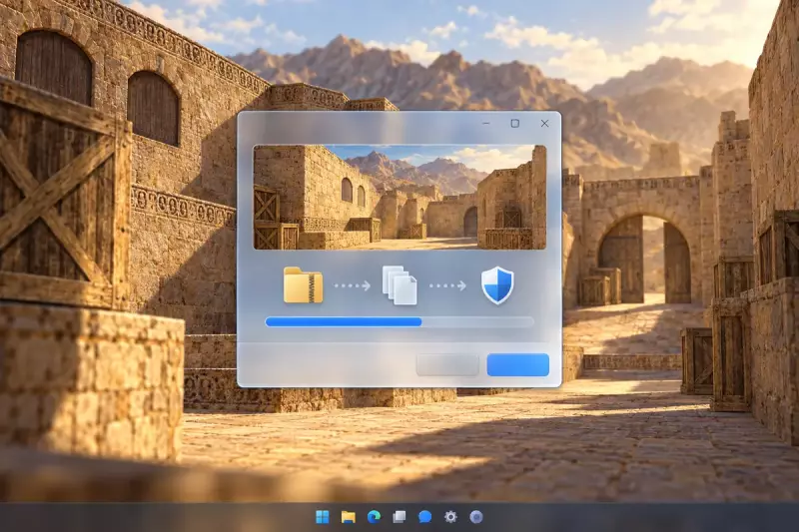Click the round purple icon on taskbar
799x532 pixels.
(x=476, y=517)
